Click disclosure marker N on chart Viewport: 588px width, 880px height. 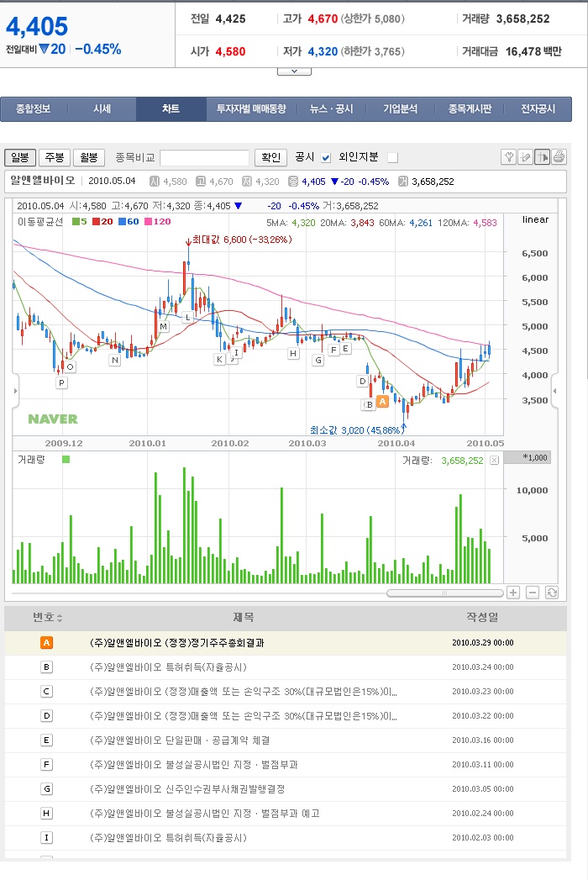pyautogui.click(x=115, y=361)
